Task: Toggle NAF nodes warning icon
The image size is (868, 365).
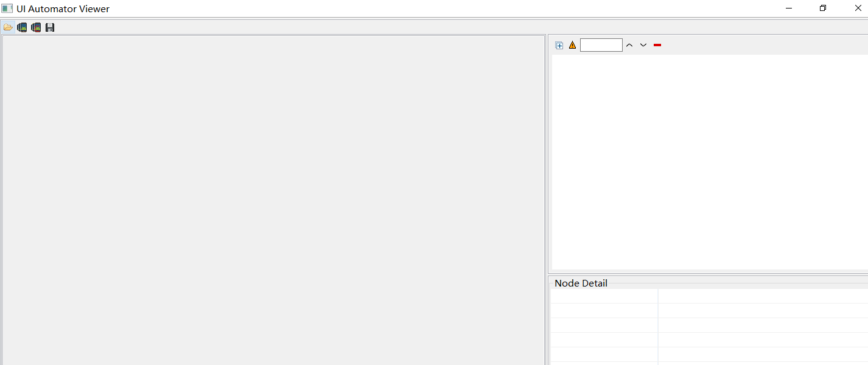Action: [572, 45]
